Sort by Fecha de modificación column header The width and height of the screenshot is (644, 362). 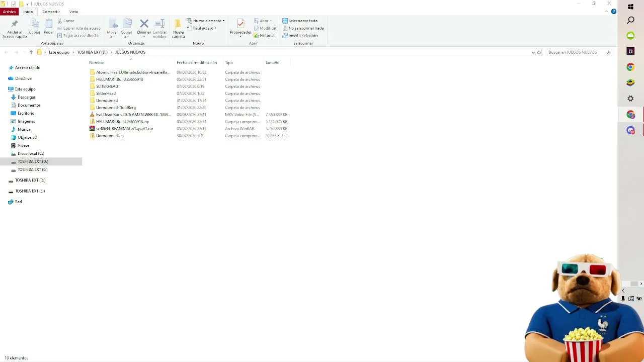tap(197, 63)
